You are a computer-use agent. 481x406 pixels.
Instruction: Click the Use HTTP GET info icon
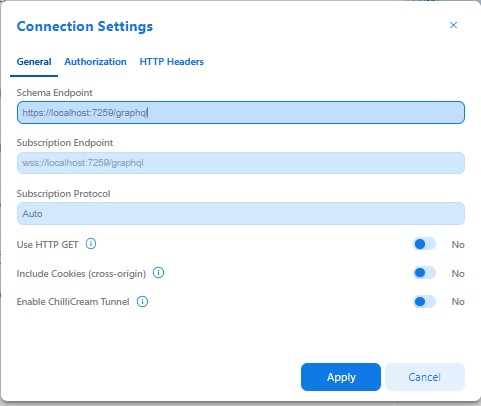[91, 244]
